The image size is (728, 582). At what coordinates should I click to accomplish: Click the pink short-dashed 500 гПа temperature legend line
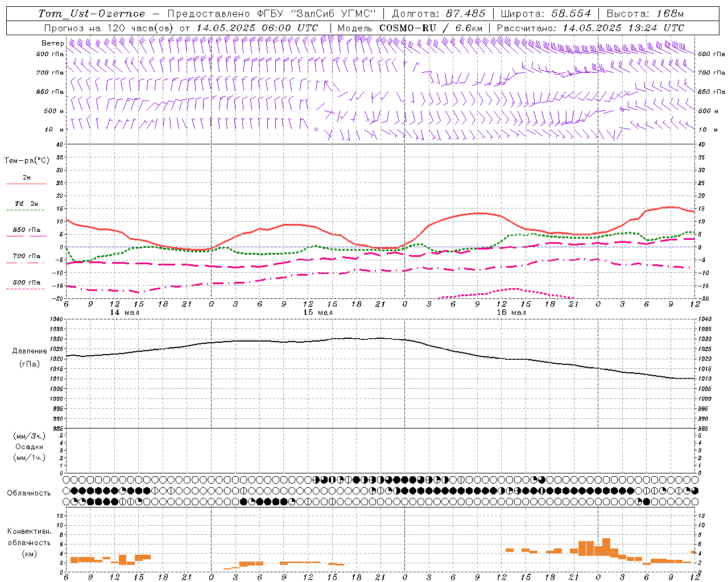click(25, 289)
